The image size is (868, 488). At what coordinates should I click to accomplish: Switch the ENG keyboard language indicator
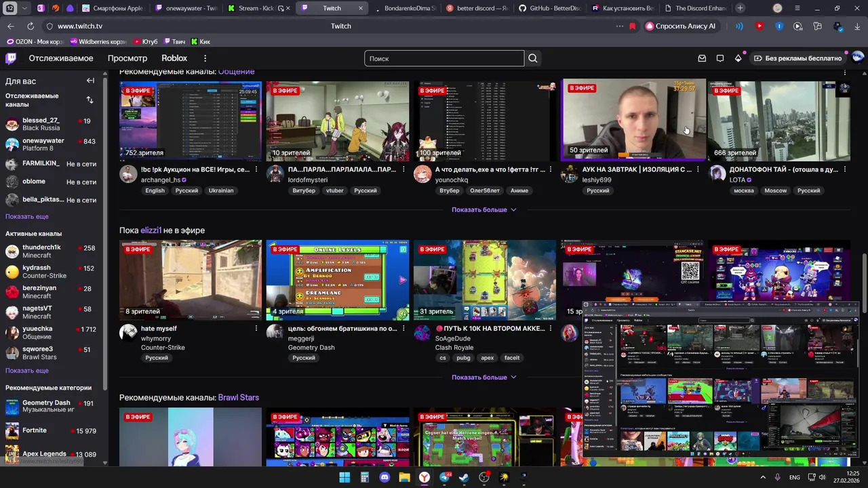pos(794,478)
